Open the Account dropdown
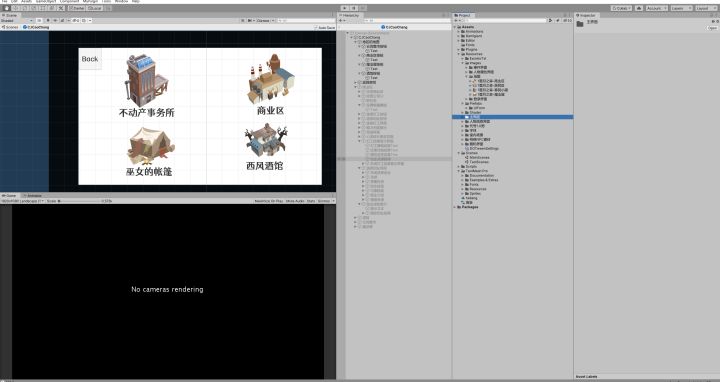 pos(657,8)
